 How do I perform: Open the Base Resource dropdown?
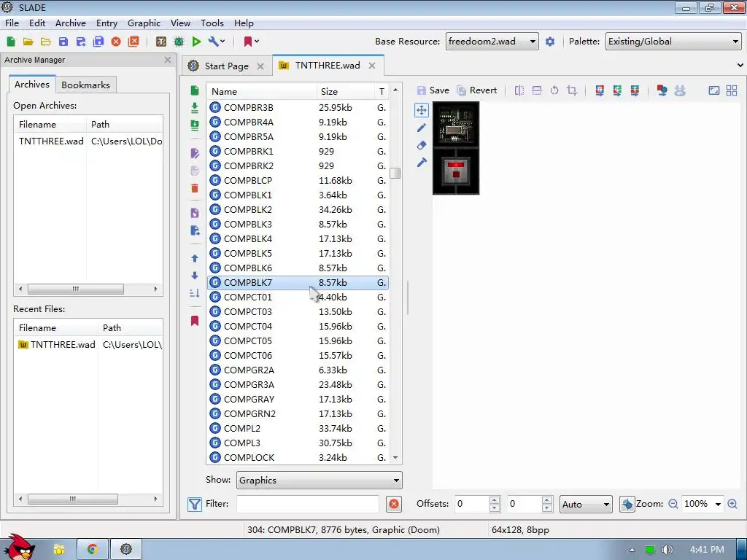coord(492,42)
